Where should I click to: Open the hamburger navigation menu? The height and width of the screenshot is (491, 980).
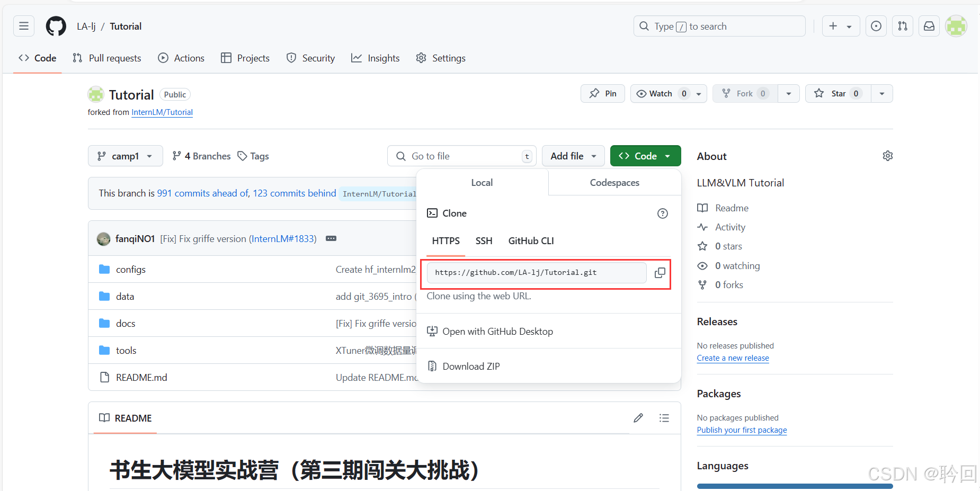pyautogui.click(x=23, y=25)
